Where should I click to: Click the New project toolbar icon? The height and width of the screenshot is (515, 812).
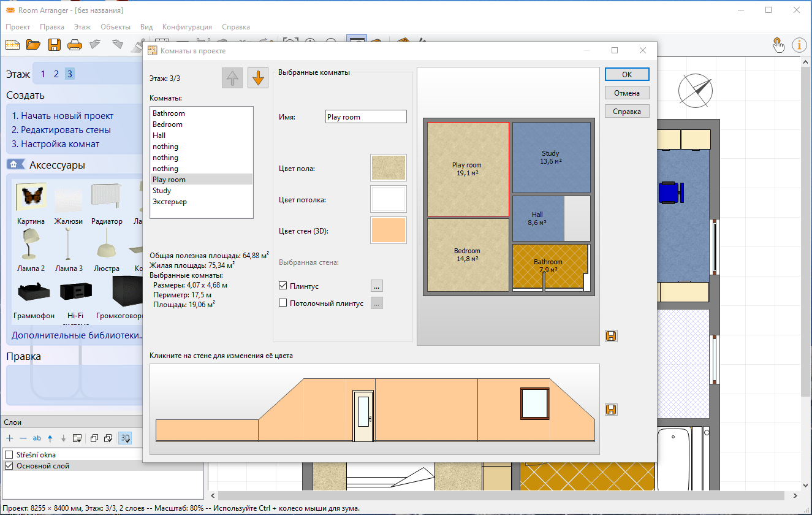[13, 44]
